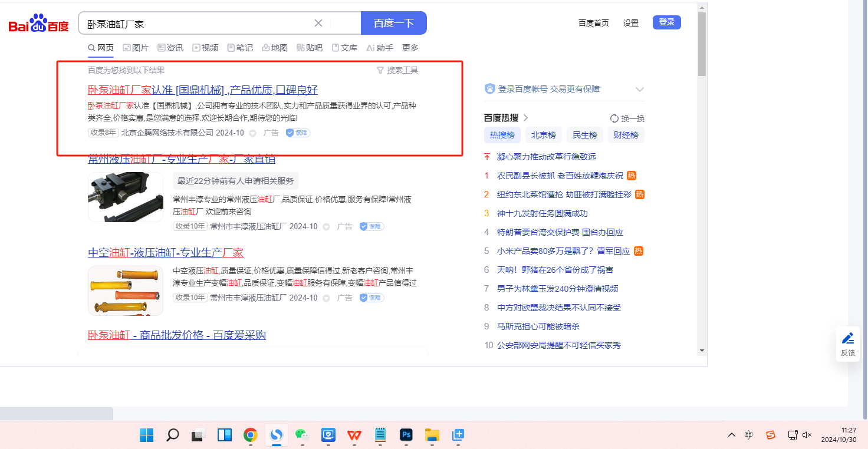Click the blue 登录 login button
Screen dimensions: 868x449
[x=667, y=22]
